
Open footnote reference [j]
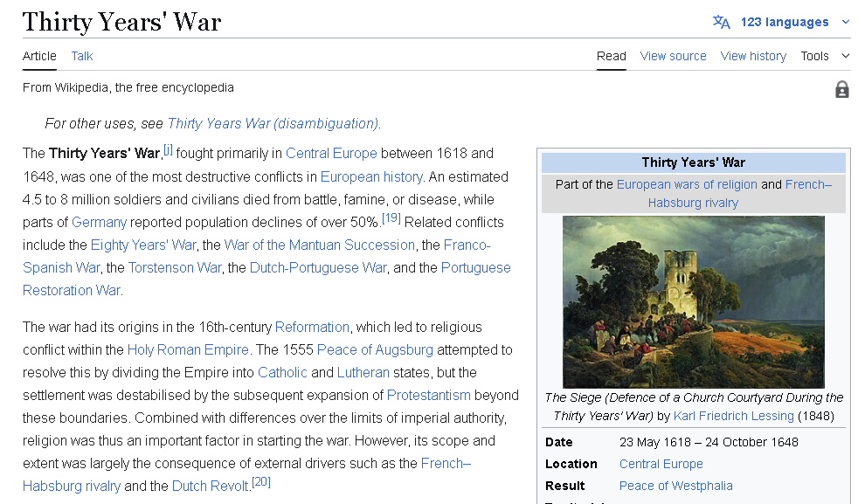pyautogui.click(x=168, y=149)
